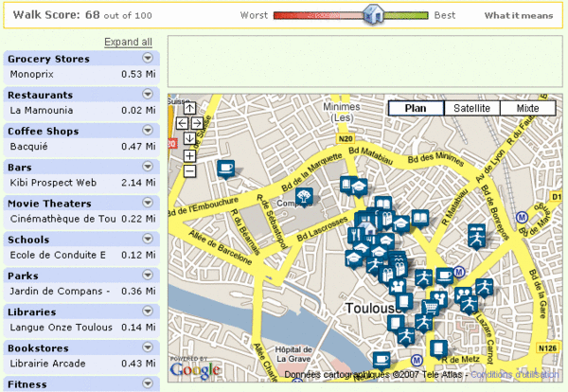Screen dimensions: 568x392
Task: Zoom out the map with minus button
Action: pyautogui.click(x=190, y=171)
